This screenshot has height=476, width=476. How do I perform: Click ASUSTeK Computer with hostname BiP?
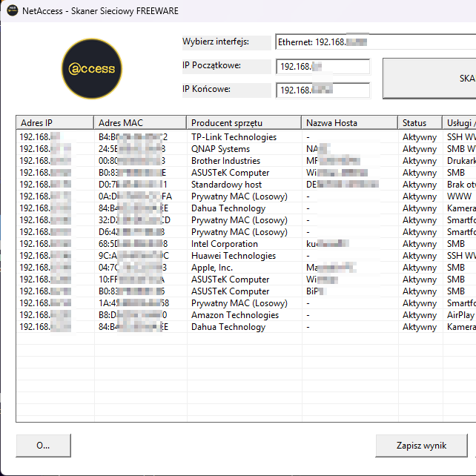click(x=230, y=291)
